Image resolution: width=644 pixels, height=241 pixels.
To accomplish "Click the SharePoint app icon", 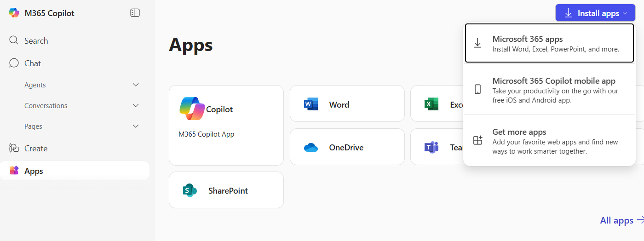I will click(x=190, y=190).
